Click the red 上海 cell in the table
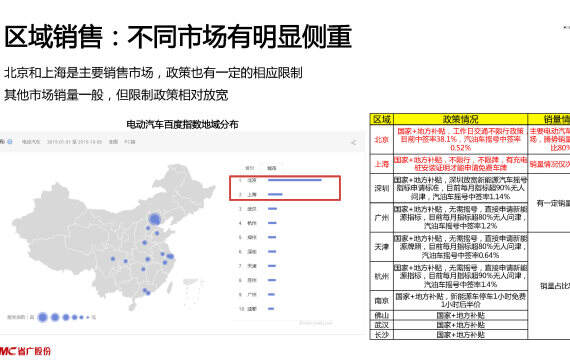Screen dimensions: 570x360 click(382, 164)
